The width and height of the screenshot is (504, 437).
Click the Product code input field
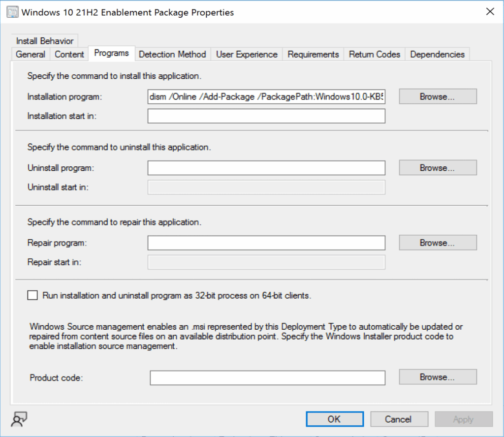point(266,377)
